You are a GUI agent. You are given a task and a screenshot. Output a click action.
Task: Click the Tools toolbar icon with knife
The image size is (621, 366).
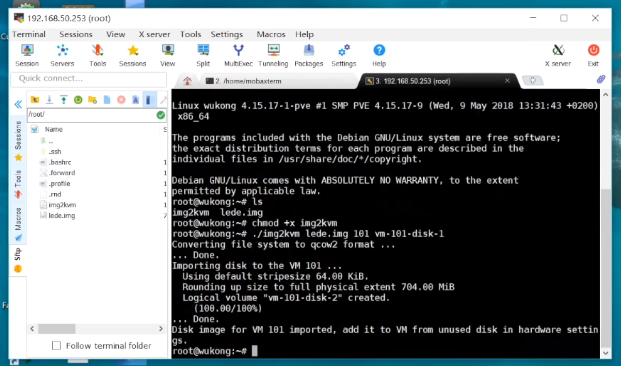click(x=97, y=55)
